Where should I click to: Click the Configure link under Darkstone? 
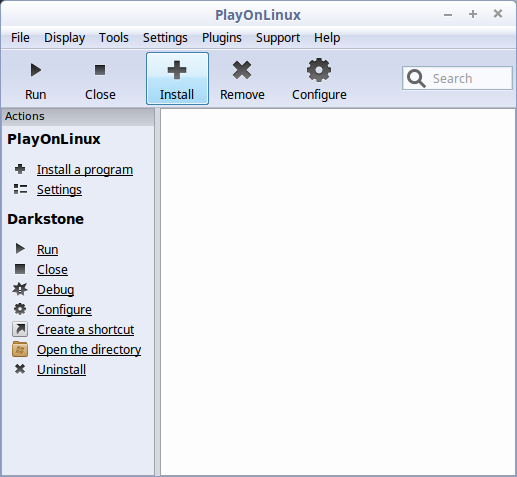coord(64,310)
